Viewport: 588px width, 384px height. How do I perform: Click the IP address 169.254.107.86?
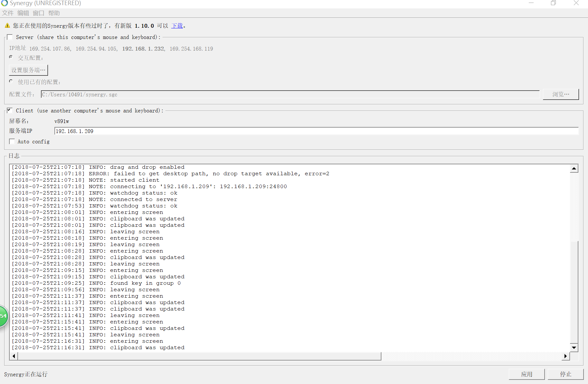[50, 49]
